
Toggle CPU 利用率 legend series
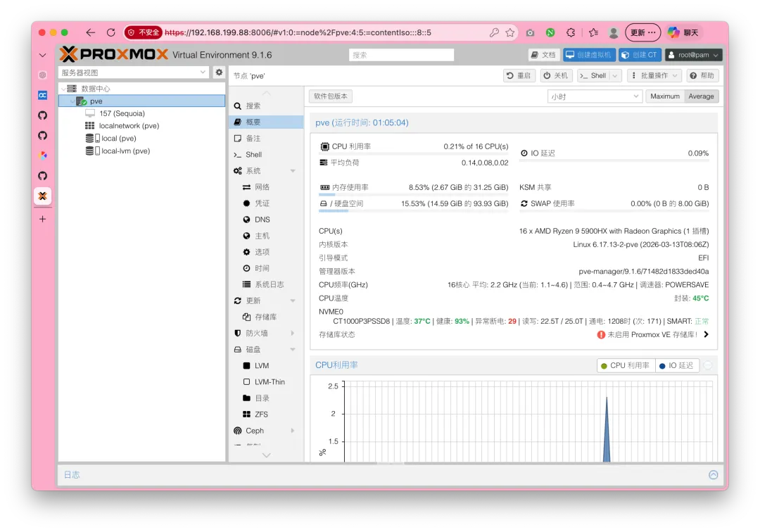626,365
